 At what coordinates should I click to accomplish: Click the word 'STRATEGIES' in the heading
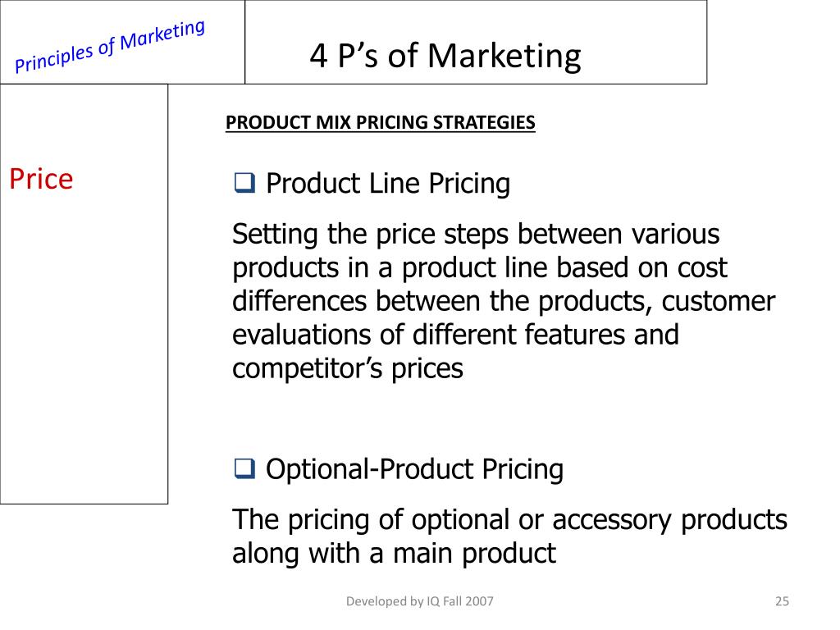484,122
